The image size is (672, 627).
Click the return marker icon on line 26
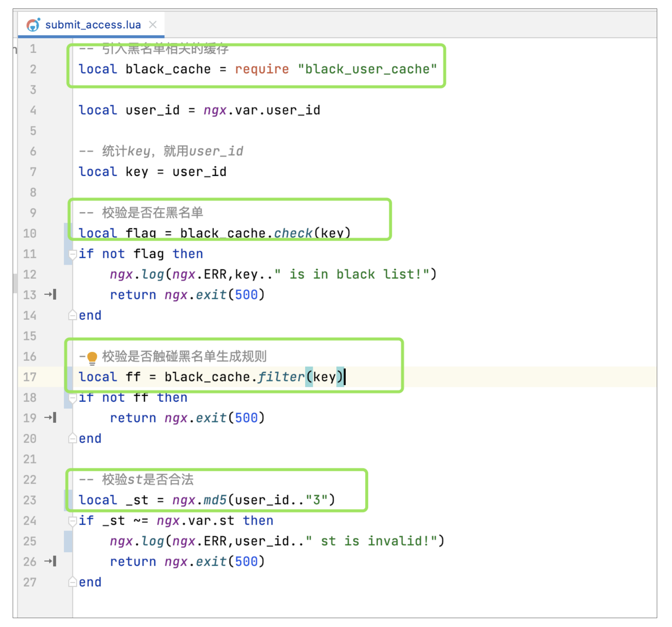click(51, 561)
